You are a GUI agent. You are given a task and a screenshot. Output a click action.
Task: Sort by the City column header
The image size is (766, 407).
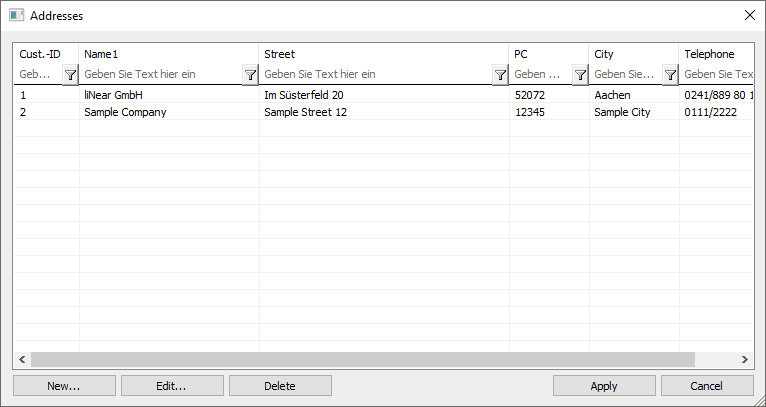pyautogui.click(x=634, y=54)
